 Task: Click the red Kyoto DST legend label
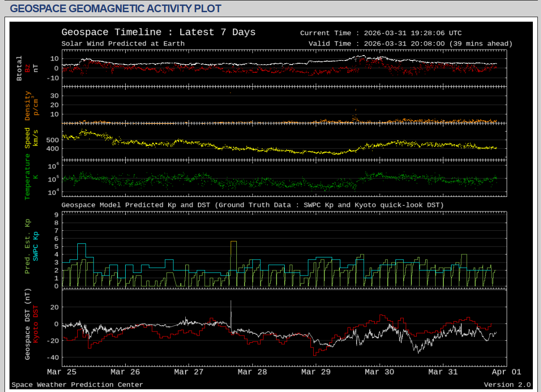pyautogui.click(x=36, y=324)
